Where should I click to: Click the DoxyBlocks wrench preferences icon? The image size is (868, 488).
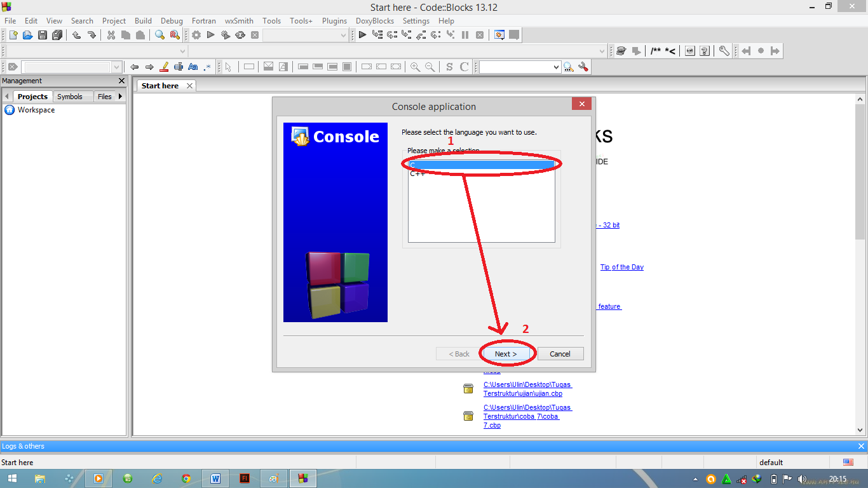(724, 51)
